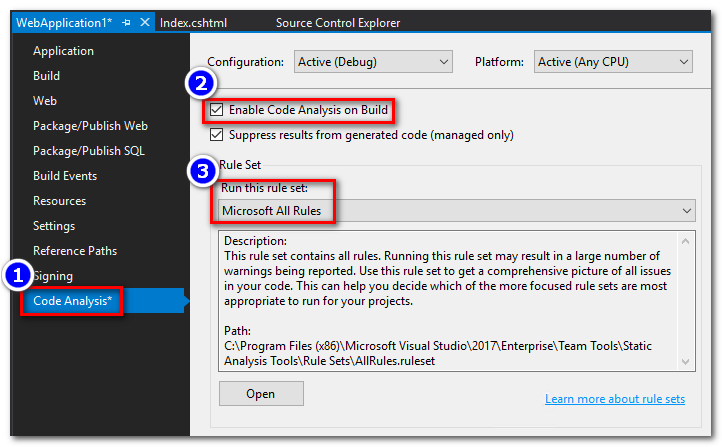This screenshot has height=447, width=722.
Task: Select the Application properties page
Action: [63, 51]
